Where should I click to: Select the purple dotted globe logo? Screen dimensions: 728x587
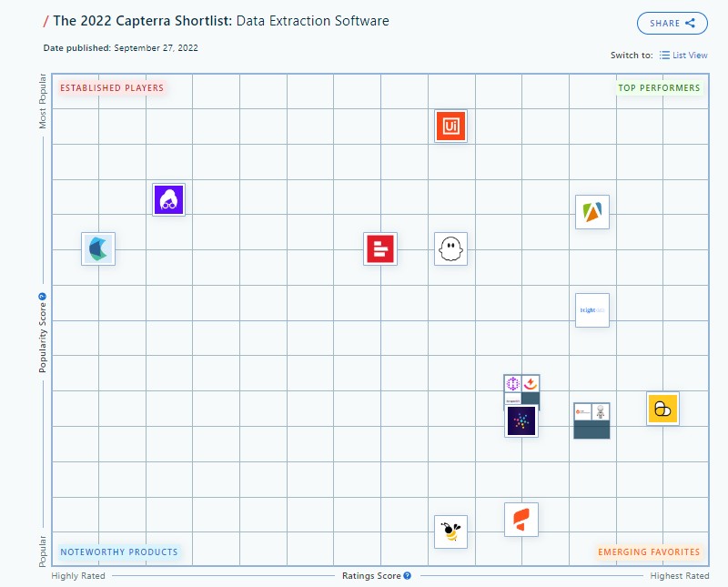coord(513,383)
